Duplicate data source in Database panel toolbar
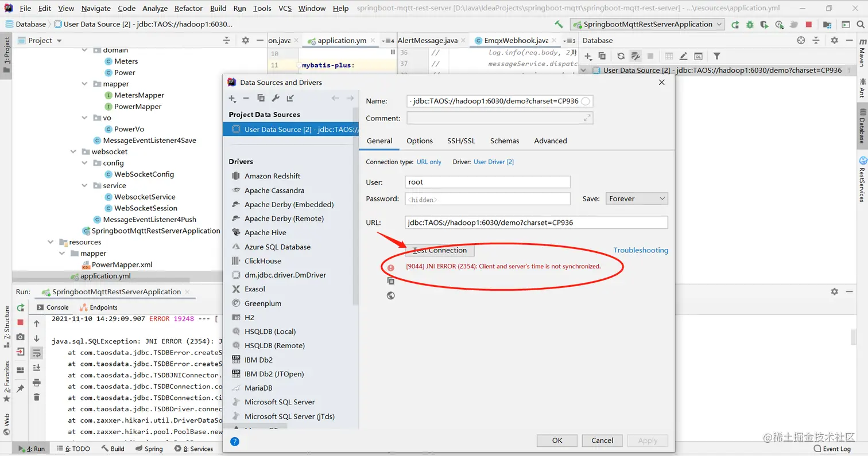This screenshot has width=868, height=456. click(x=602, y=56)
